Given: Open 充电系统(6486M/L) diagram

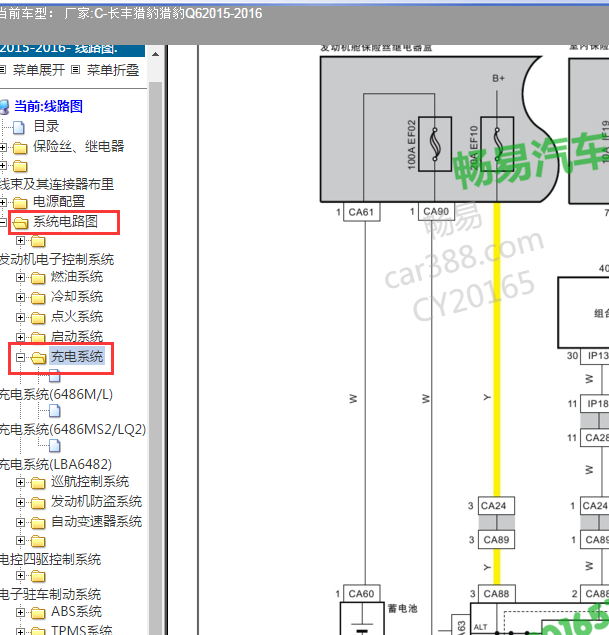Looking at the screenshot, I should click(56, 394).
